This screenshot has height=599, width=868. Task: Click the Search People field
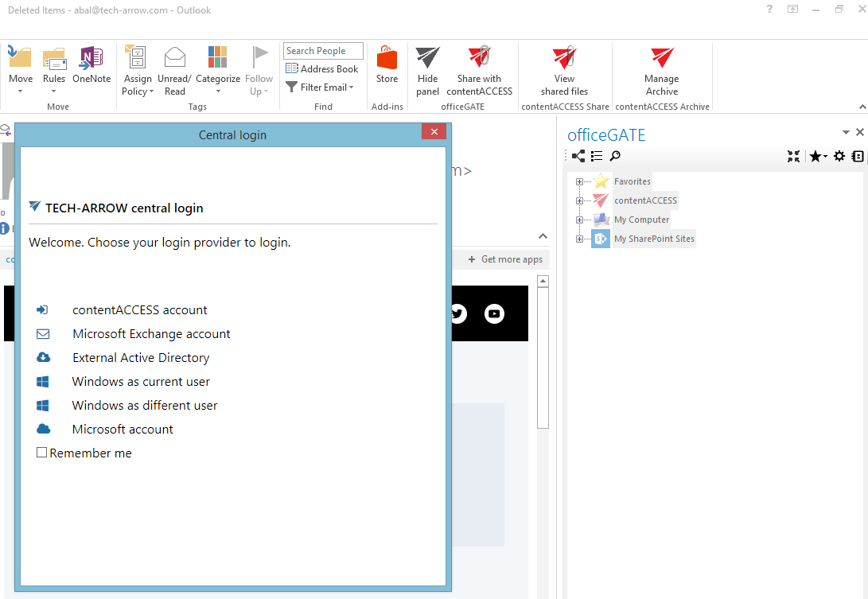(x=323, y=50)
